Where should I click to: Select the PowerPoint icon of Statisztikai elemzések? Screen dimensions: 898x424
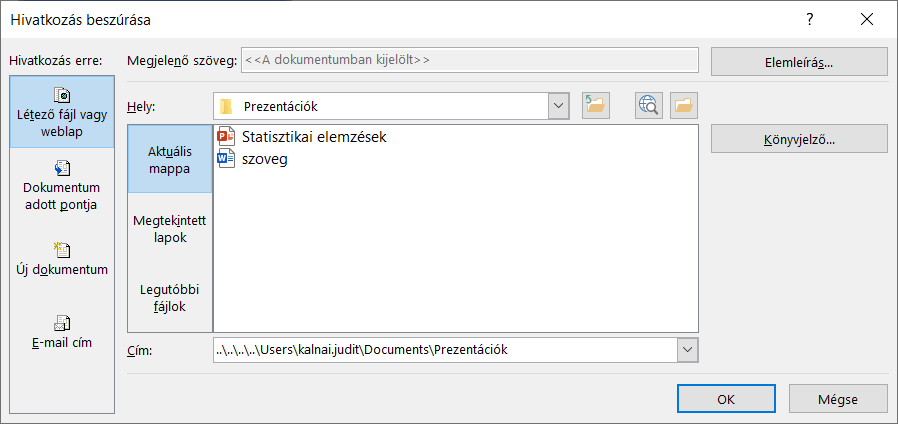224,137
